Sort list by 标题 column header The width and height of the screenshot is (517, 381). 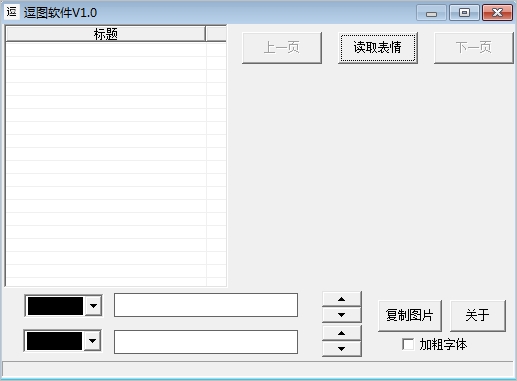tap(105, 34)
